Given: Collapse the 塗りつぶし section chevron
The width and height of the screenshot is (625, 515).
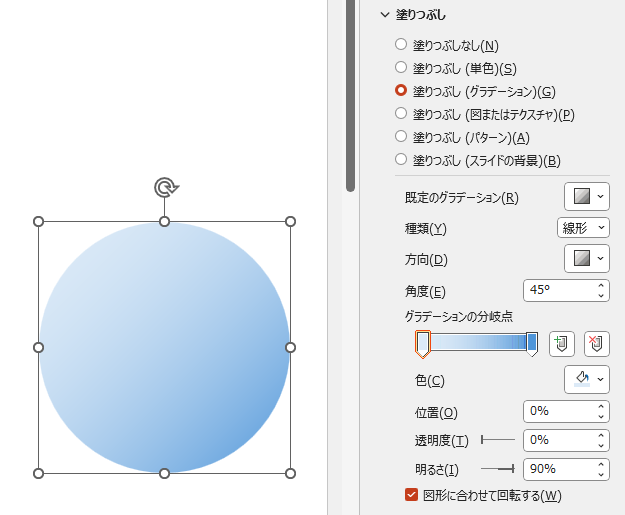Looking at the screenshot, I should tap(385, 15).
